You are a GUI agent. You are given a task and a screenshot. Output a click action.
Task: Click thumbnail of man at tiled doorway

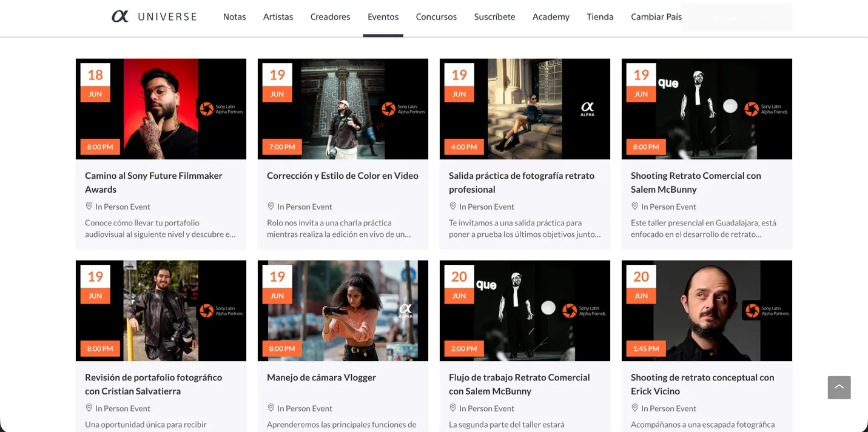click(343, 109)
